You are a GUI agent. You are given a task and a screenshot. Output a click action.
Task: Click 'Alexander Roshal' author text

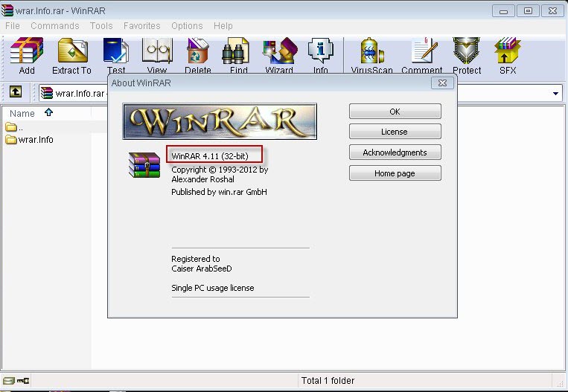click(x=202, y=179)
